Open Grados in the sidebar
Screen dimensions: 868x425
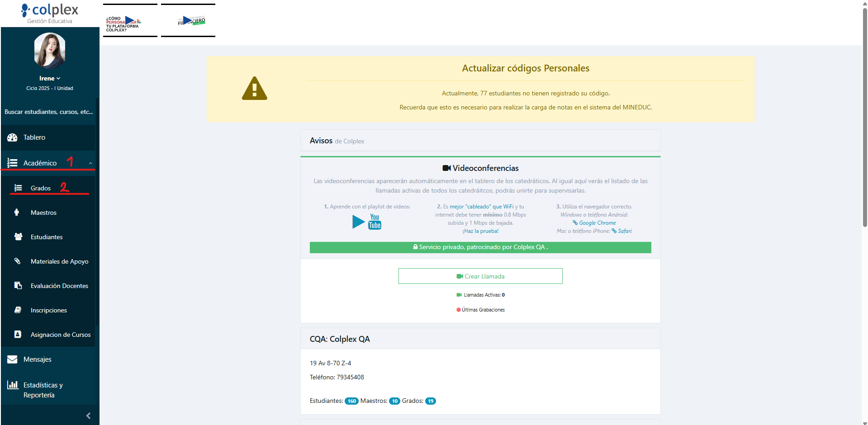41,188
